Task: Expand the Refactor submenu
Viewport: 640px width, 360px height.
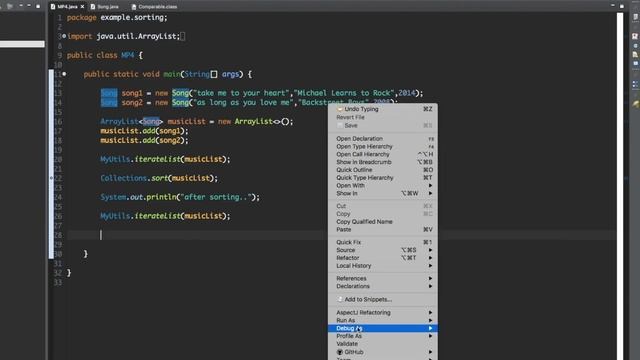Action: click(x=383, y=258)
